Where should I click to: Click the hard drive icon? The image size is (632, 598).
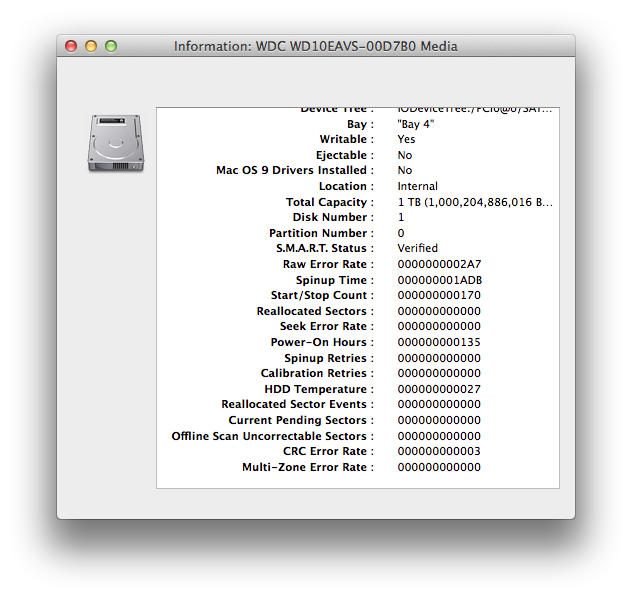click(116, 143)
